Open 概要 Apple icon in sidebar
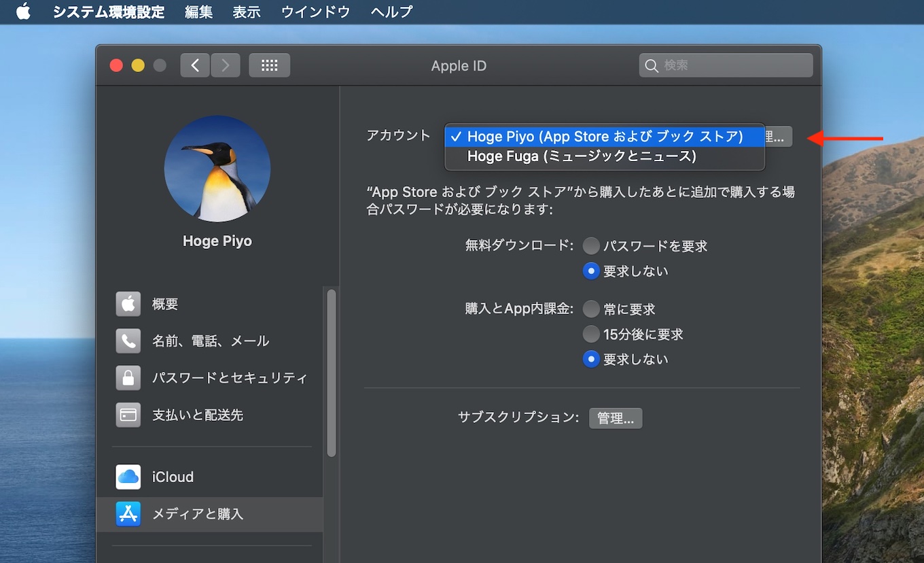The width and height of the screenshot is (924, 563). coord(128,304)
